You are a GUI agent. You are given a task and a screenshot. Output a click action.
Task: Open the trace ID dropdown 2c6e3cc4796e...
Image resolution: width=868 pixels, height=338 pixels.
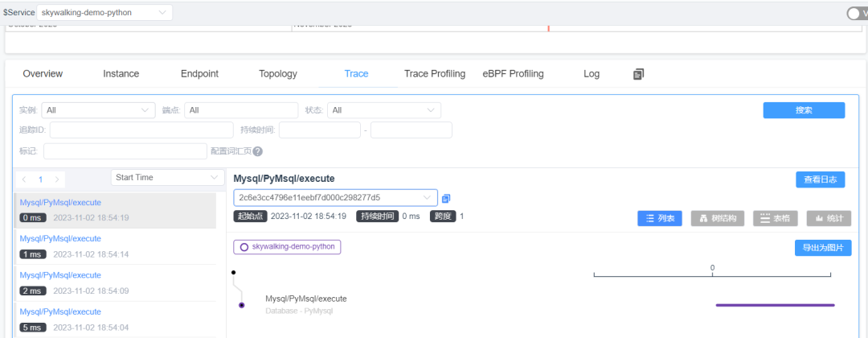(x=335, y=197)
